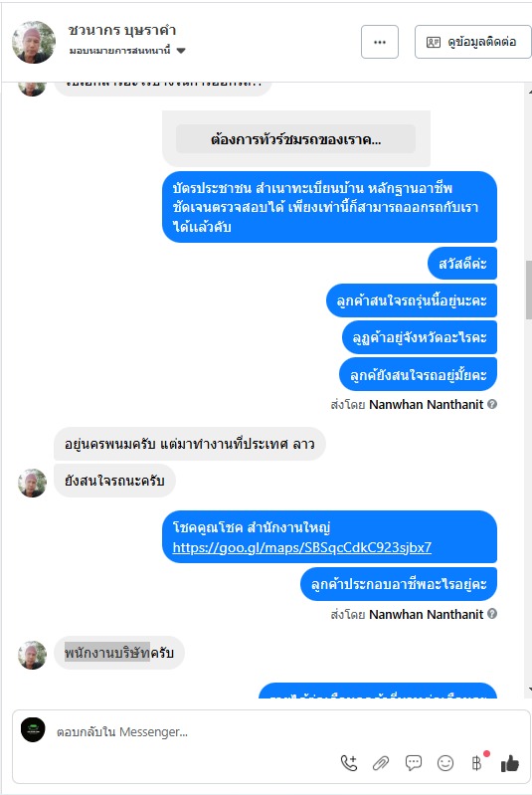Click the ต้องการทัวร์ชมรถของเราค... quick reply button
Screen dimensions: 532x795
pyautogui.click(x=295, y=139)
